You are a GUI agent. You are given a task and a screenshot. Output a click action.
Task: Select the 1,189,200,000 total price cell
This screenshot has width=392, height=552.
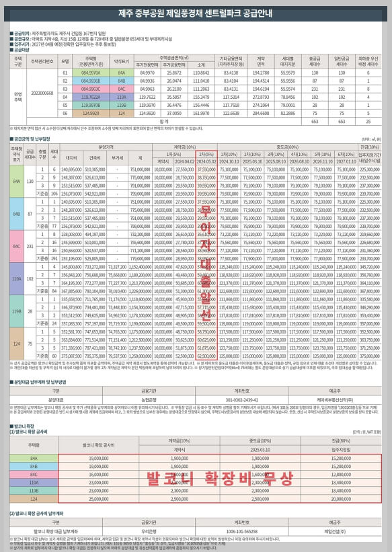point(140,275)
